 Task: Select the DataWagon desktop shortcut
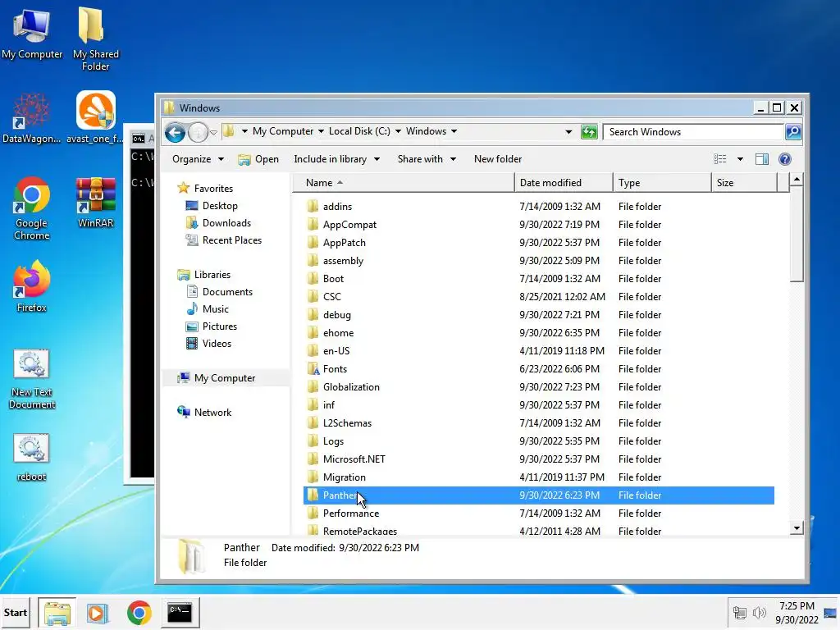(x=32, y=118)
